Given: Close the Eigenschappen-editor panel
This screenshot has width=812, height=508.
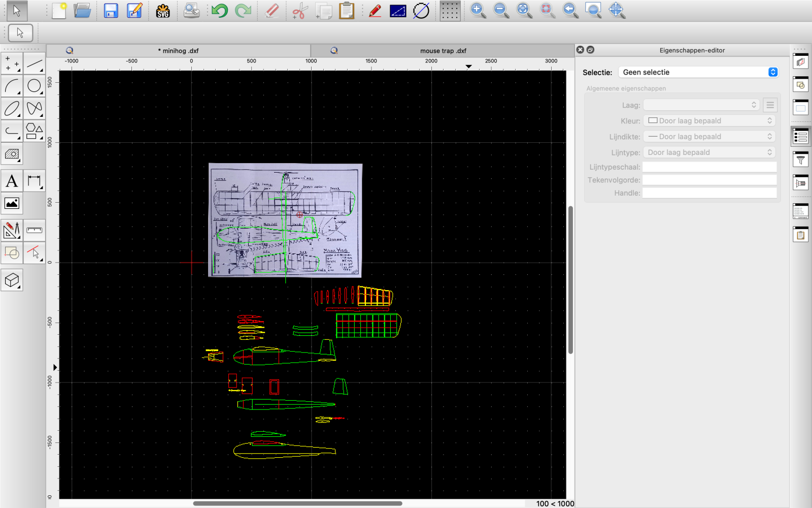Looking at the screenshot, I should tap(580, 50).
